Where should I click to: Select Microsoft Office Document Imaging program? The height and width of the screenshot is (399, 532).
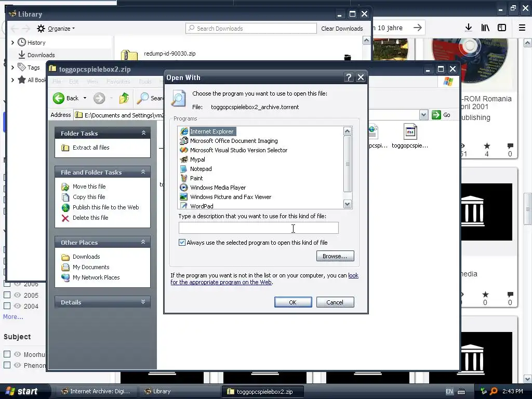tap(229, 141)
